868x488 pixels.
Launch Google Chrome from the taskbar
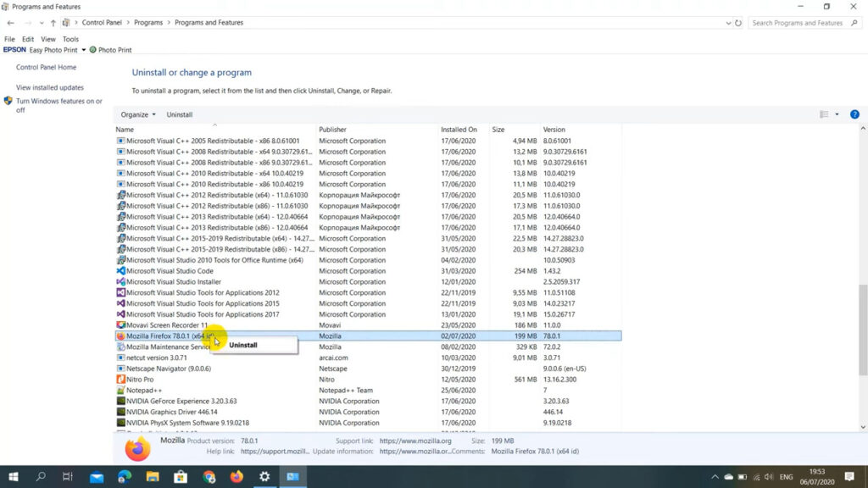[209, 477]
